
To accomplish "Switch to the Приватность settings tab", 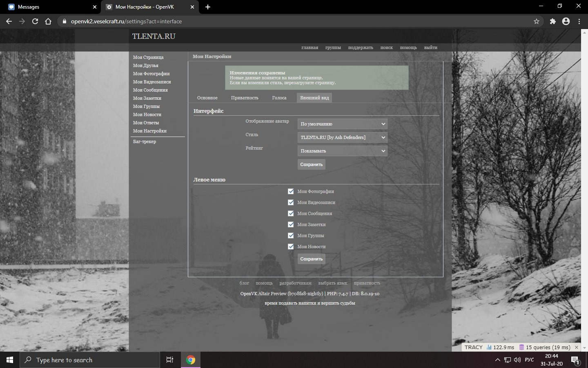I will [245, 98].
